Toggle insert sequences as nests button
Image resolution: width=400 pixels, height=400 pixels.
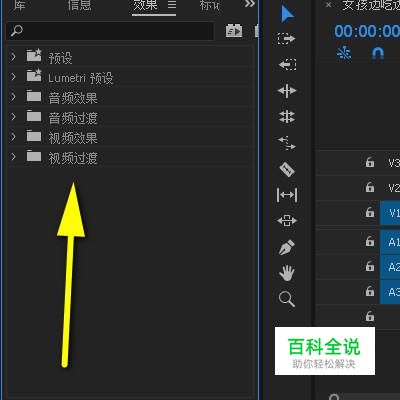click(344, 53)
